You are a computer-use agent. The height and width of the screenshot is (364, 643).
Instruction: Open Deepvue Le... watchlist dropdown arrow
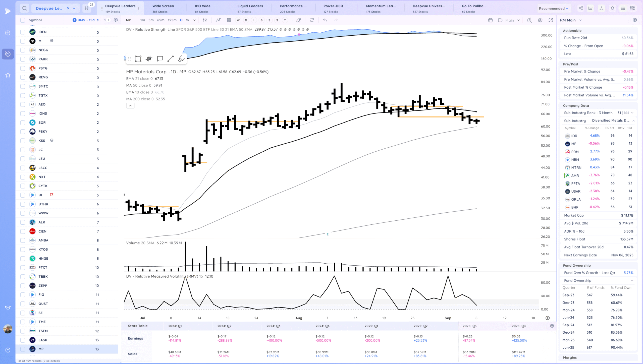tap(74, 8)
